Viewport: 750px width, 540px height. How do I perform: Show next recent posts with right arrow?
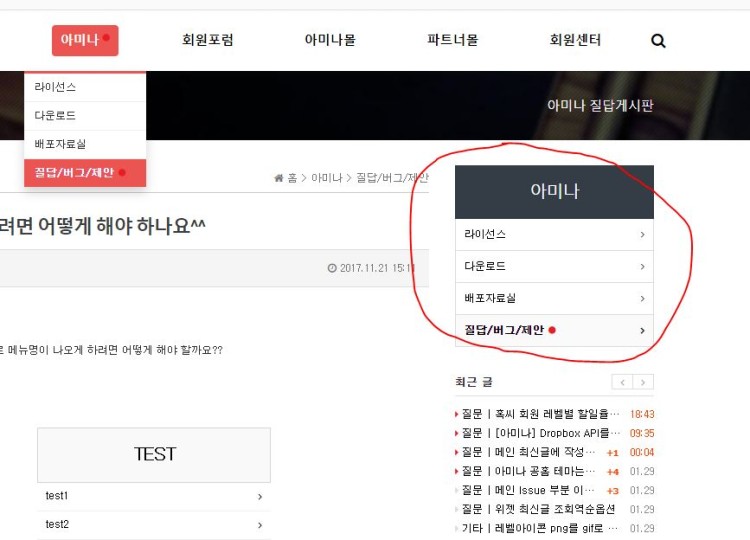pyautogui.click(x=644, y=382)
